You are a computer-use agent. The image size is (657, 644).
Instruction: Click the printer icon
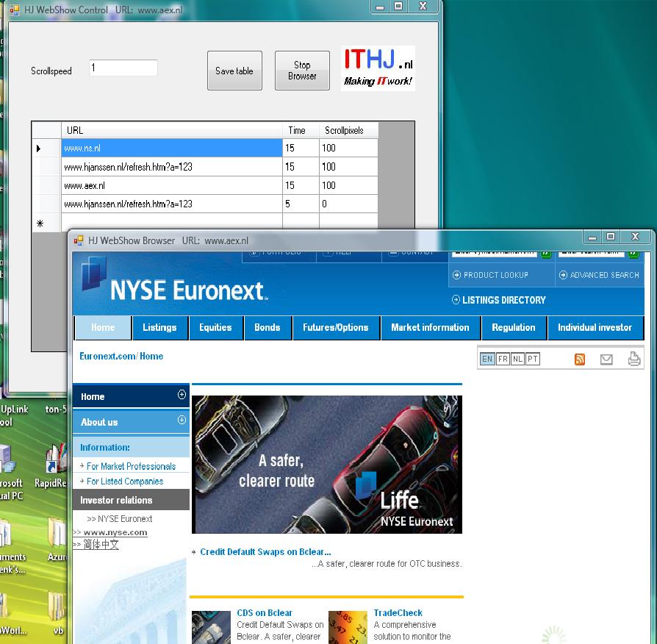[x=634, y=359]
